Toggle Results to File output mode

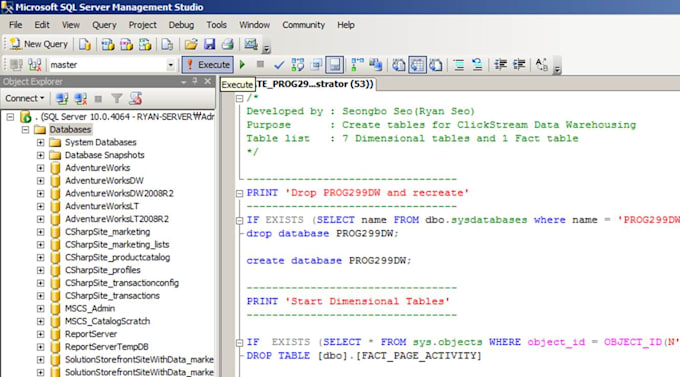(435, 65)
